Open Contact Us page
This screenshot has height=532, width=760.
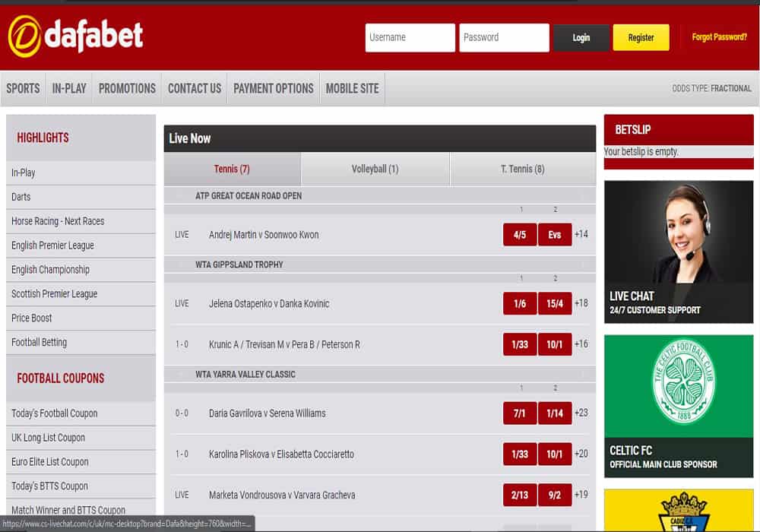(x=195, y=88)
